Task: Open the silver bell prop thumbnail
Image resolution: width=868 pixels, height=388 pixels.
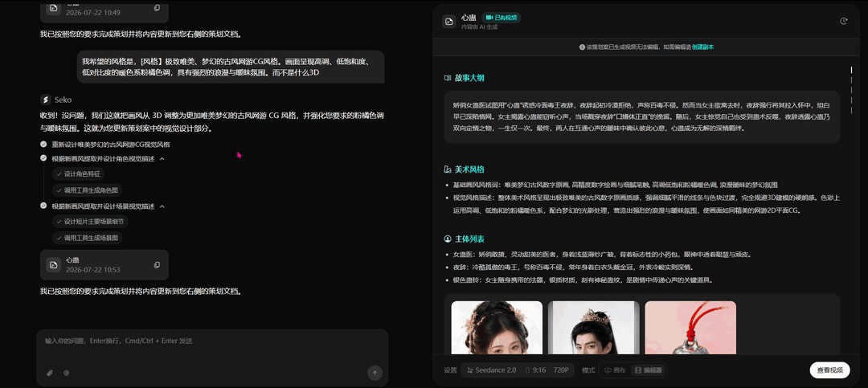Action: click(690, 328)
